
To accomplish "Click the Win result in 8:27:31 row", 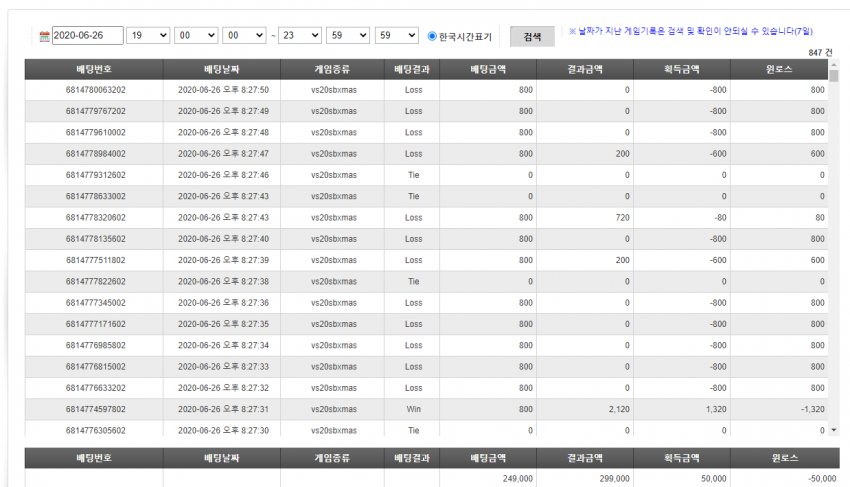I will [x=414, y=409].
